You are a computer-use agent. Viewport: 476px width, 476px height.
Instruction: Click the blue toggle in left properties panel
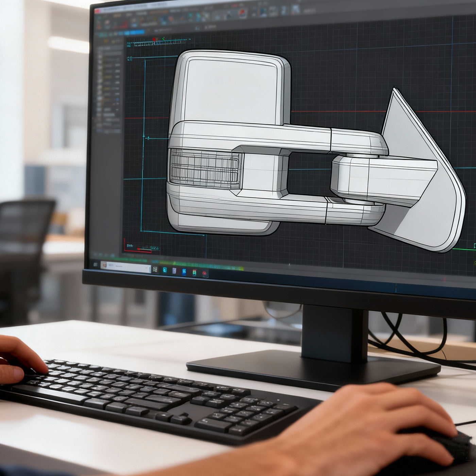coord(117,100)
